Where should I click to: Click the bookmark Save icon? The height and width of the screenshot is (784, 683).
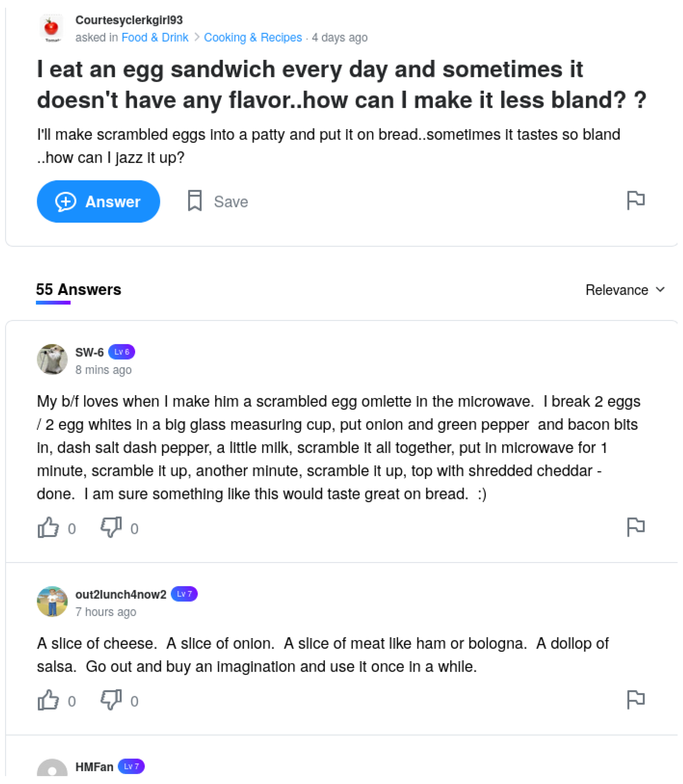pyautogui.click(x=195, y=201)
